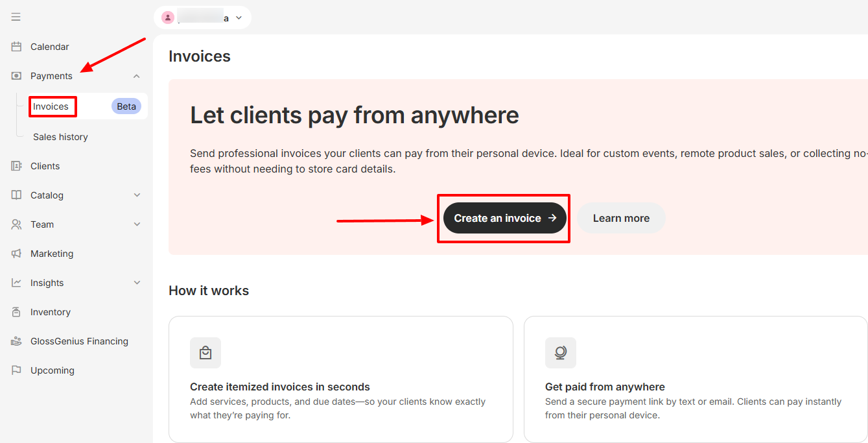Click the Marketing megaphone icon

pos(16,254)
